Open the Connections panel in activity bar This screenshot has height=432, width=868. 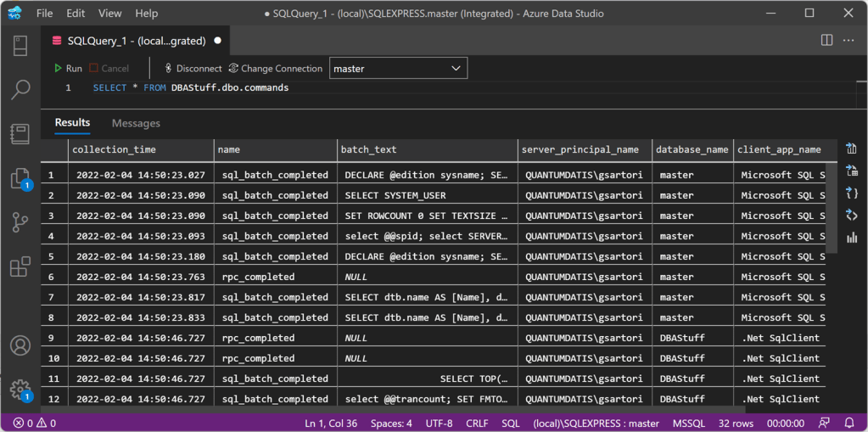tap(20, 45)
